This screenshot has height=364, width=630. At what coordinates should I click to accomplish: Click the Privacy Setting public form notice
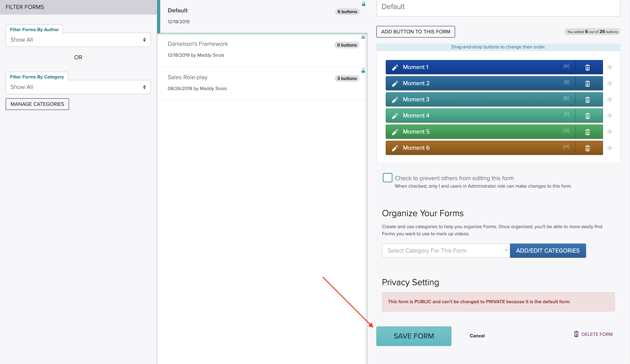[498, 302]
